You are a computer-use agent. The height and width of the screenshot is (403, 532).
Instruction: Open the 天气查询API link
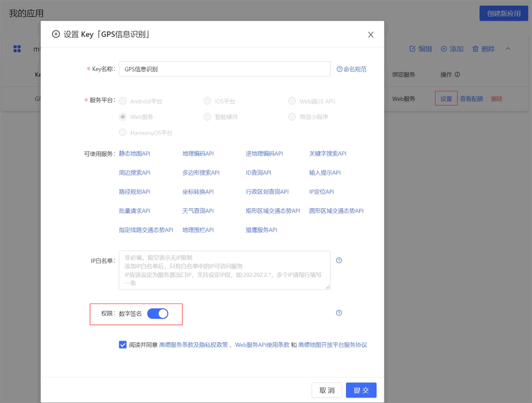[198, 211]
